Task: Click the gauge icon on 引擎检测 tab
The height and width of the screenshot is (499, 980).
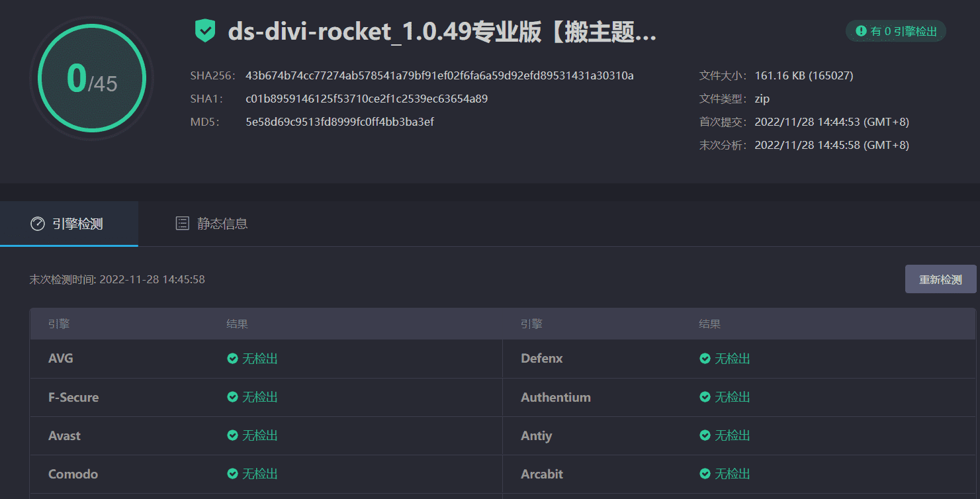Action: (38, 224)
